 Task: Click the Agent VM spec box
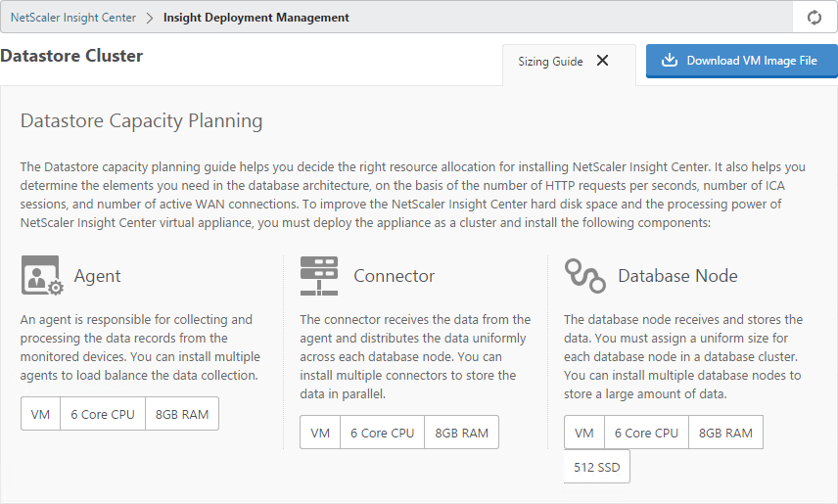coord(40,414)
